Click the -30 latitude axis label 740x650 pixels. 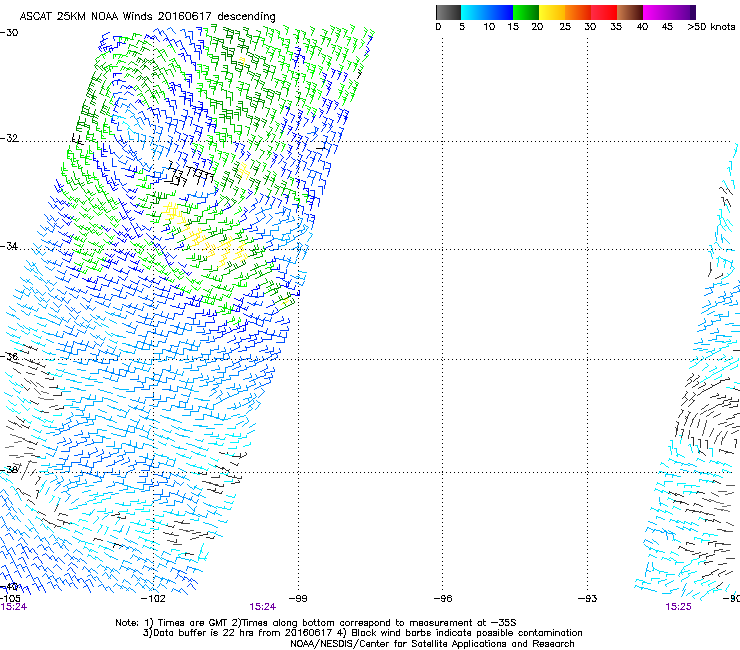click(x=9, y=33)
